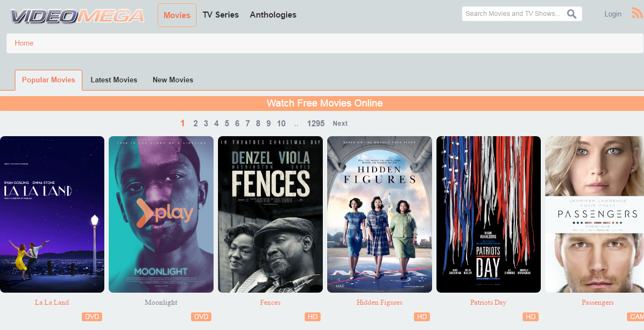Image resolution: width=644 pixels, height=330 pixels.
Task: Open the Anthologies section
Action: tap(273, 15)
